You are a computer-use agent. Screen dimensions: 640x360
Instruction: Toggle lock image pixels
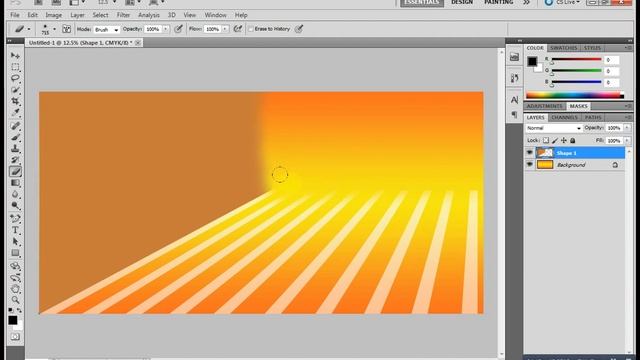(555, 140)
